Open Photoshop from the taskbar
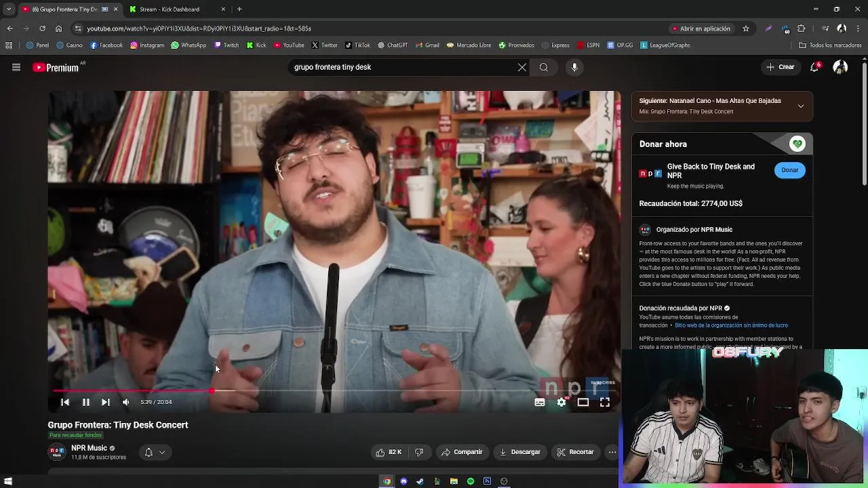This screenshot has height=488, width=868. tap(487, 481)
